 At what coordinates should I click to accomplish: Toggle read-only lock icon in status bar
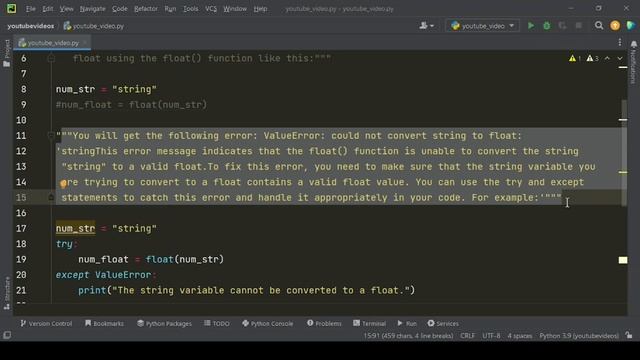coord(629,335)
